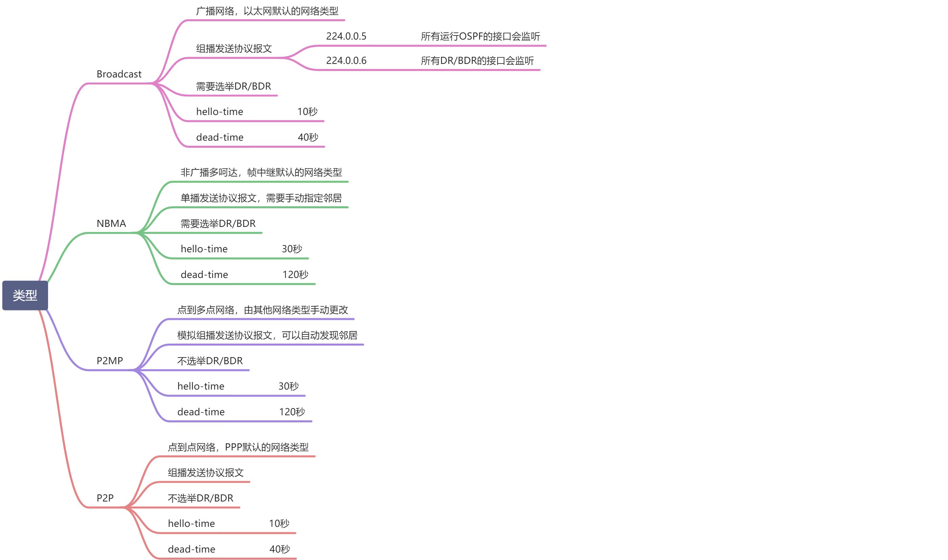Select the 224.0.0.6 multicast address node
Viewport: 948px width, 560px height.
(346, 61)
